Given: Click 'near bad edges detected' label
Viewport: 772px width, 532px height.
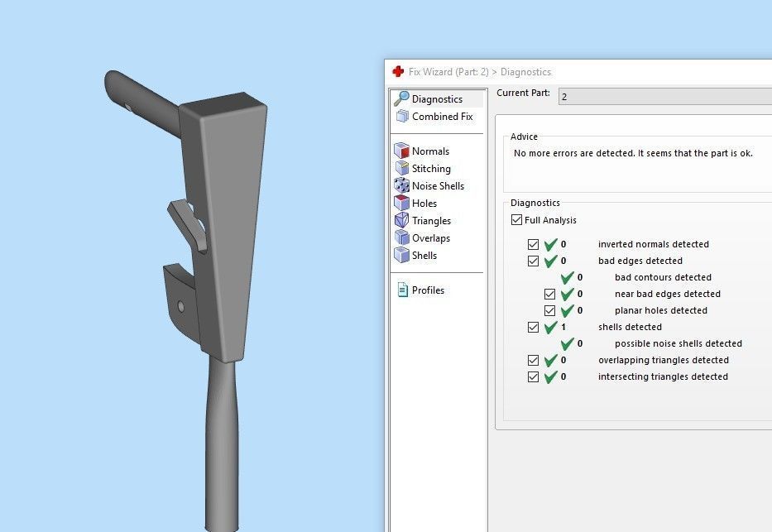Looking at the screenshot, I should click(667, 294).
